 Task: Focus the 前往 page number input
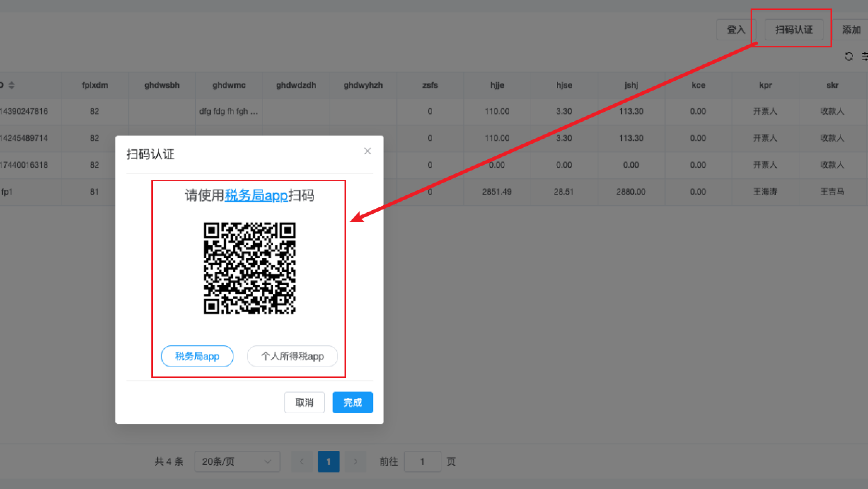point(422,461)
